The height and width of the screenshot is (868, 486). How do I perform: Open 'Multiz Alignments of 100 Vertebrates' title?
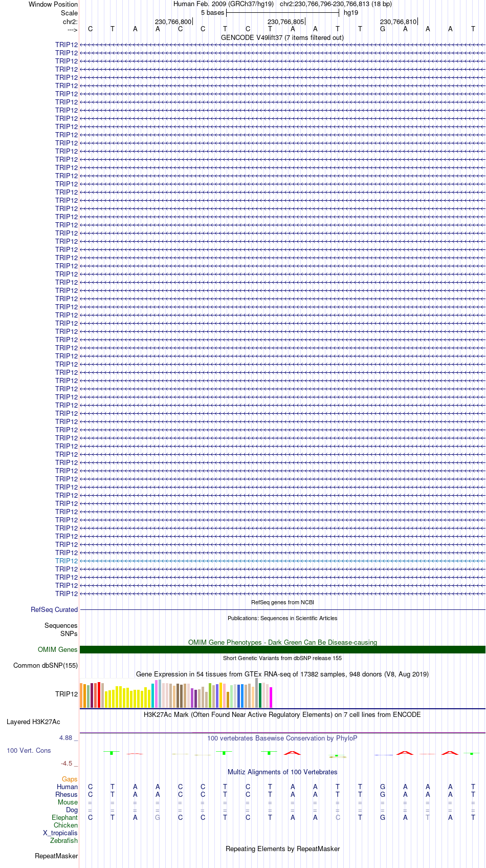(282, 772)
